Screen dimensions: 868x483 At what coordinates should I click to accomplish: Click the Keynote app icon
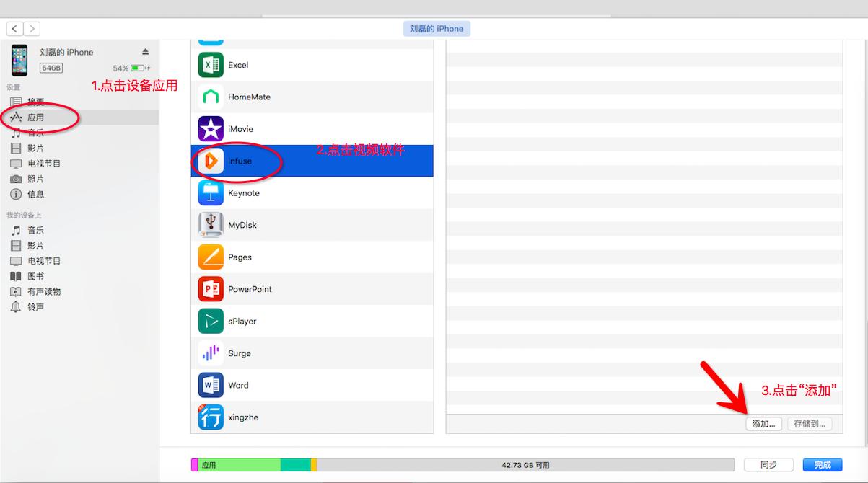tap(211, 193)
